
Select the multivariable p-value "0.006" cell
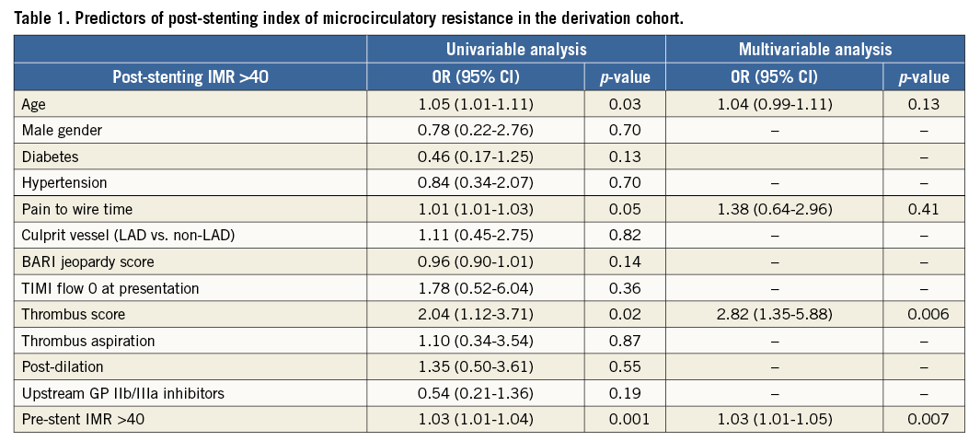coord(923,315)
